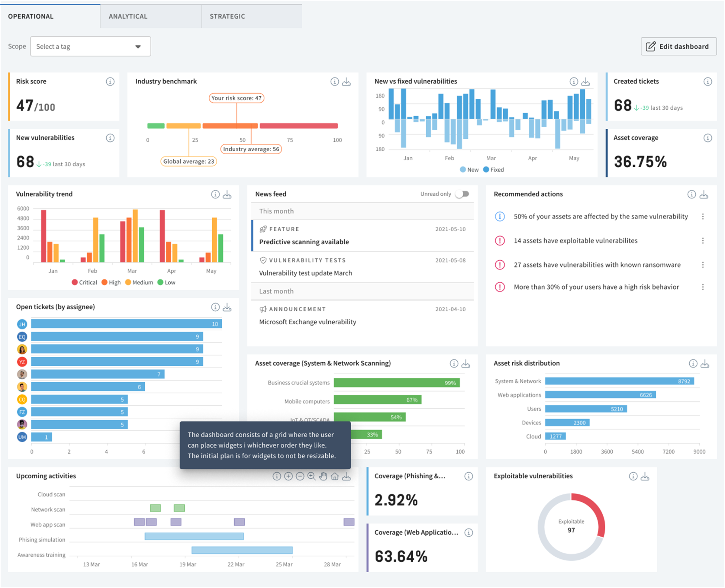Image resolution: width=725 pixels, height=588 pixels.
Task: Toggle High series in trend legend
Action: point(111,283)
